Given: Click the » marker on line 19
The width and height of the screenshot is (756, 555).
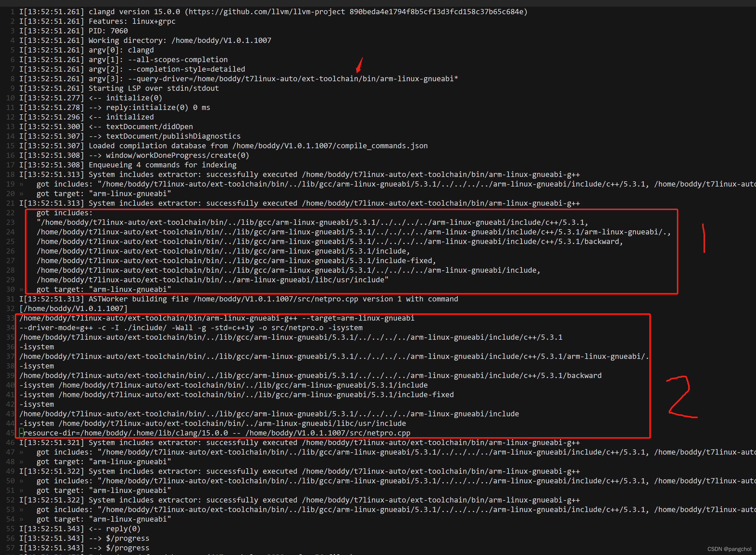Looking at the screenshot, I should click(21, 185).
